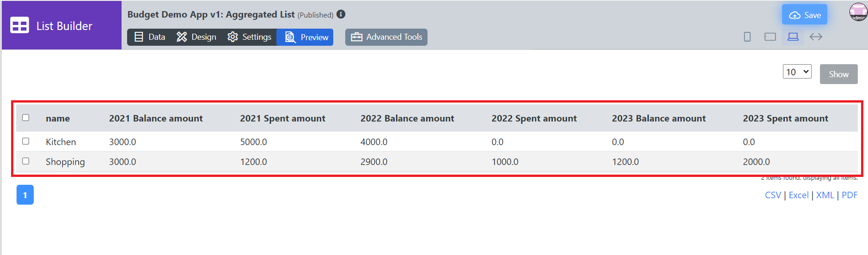This screenshot has height=255, width=868.
Task: Switch to tablet view icon
Action: coord(770,37)
